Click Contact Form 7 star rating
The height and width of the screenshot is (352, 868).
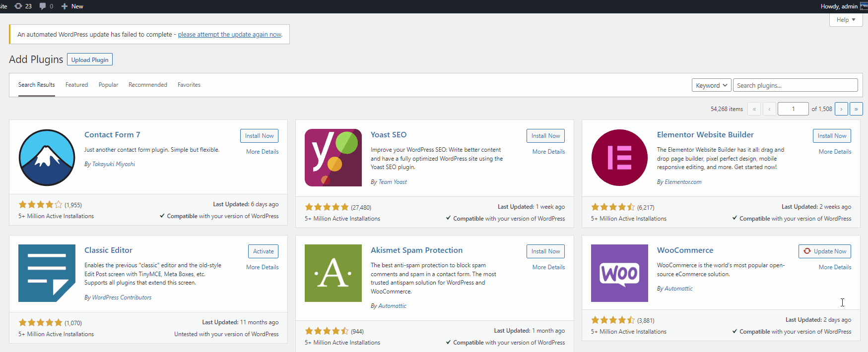pyautogui.click(x=41, y=205)
